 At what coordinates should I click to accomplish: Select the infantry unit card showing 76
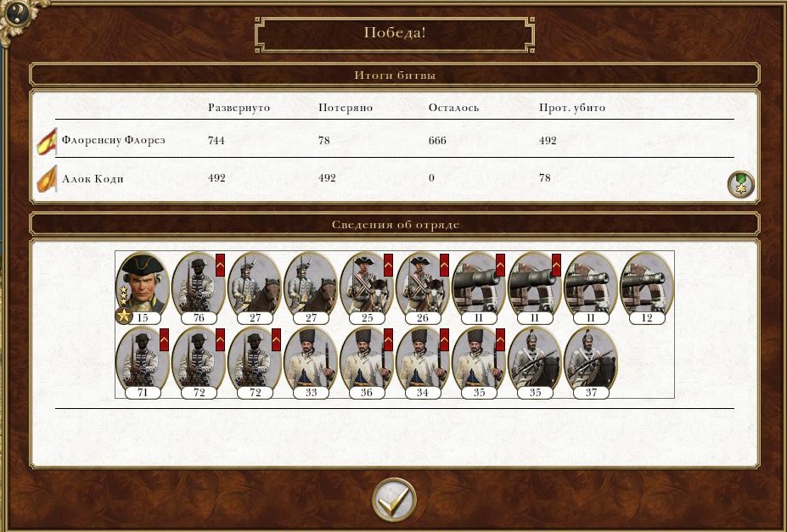[199, 288]
